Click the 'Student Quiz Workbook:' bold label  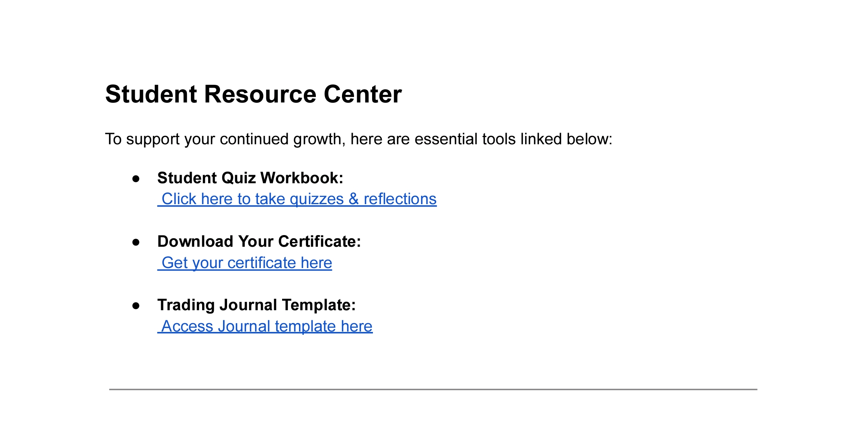250,178
